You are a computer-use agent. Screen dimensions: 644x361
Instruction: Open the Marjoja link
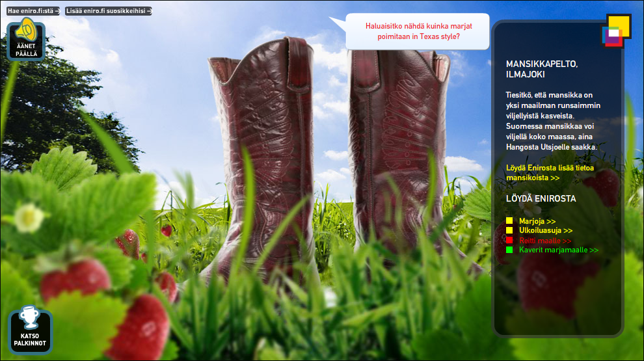(537, 221)
